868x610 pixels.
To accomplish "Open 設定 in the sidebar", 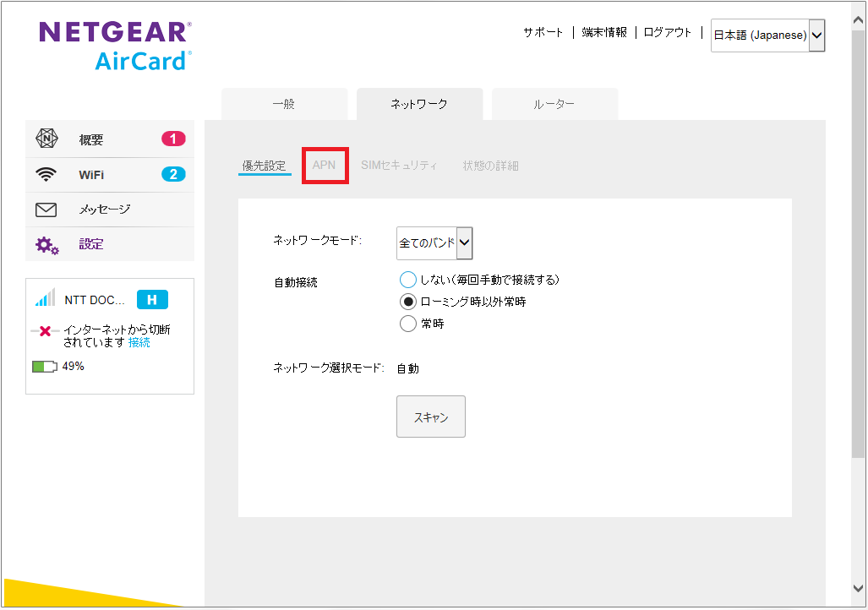I will tap(110, 244).
